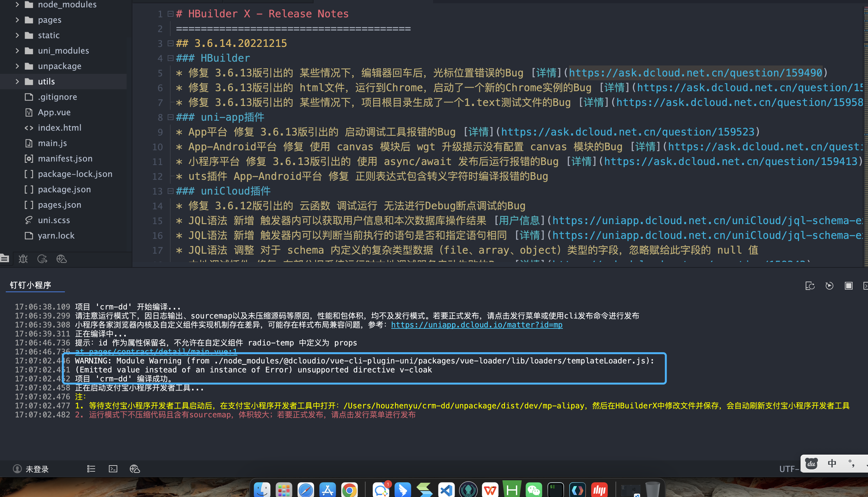Click the cloud globe icon in status bar

tap(135, 469)
